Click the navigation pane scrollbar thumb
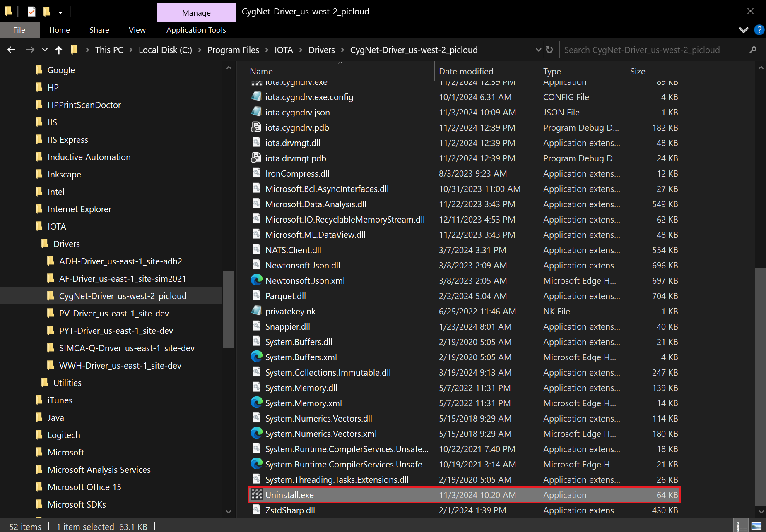The image size is (766, 532). (229, 309)
